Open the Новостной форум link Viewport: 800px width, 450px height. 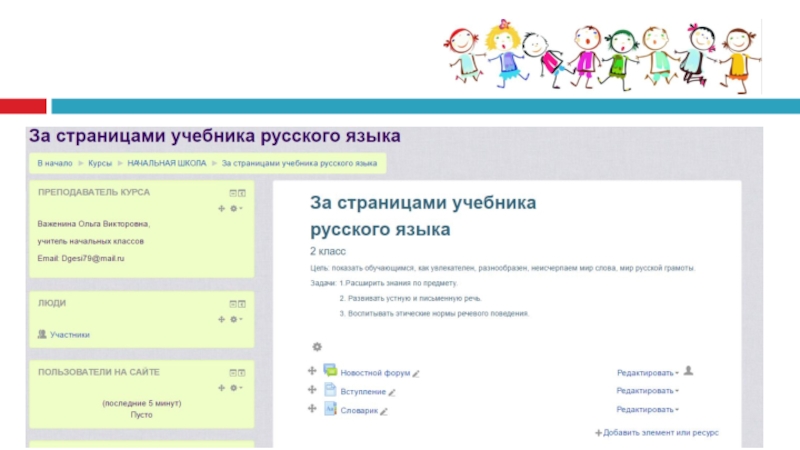[x=375, y=373]
